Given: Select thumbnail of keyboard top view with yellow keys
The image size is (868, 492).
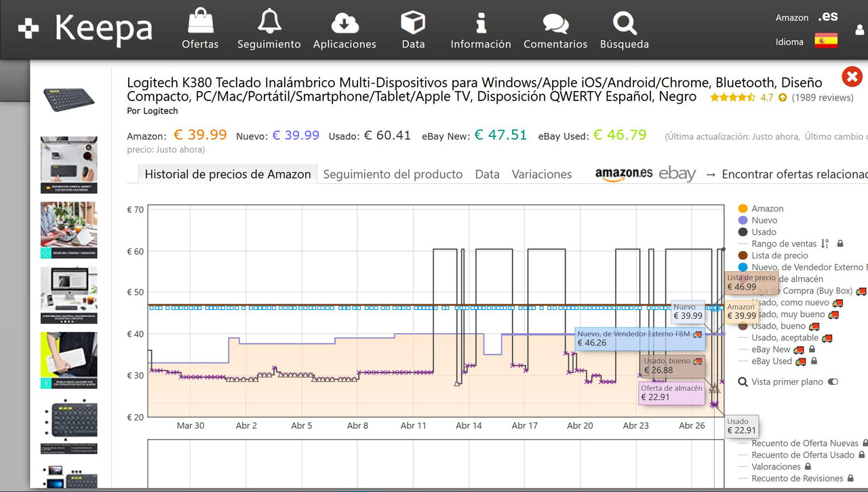Looking at the screenshot, I should 68,425.
